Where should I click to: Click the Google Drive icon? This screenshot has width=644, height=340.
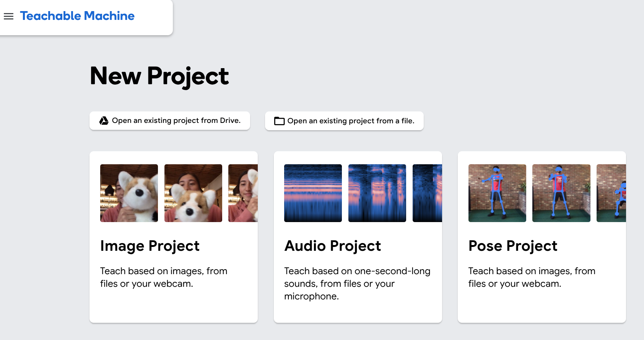pyautogui.click(x=104, y=121)
